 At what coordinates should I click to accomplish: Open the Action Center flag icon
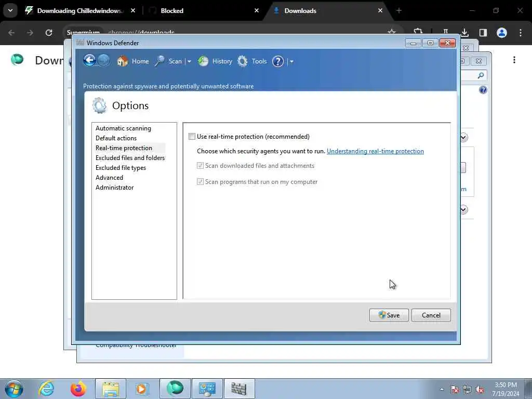coord(455,389)
